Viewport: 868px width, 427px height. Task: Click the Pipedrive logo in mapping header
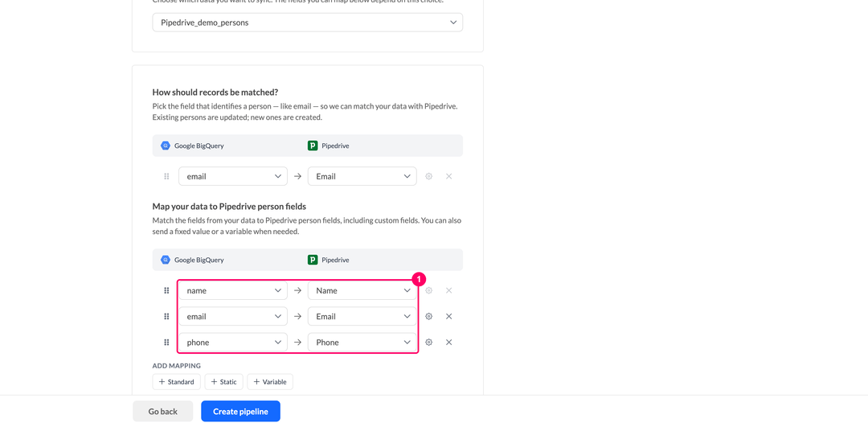pos(312,259)
